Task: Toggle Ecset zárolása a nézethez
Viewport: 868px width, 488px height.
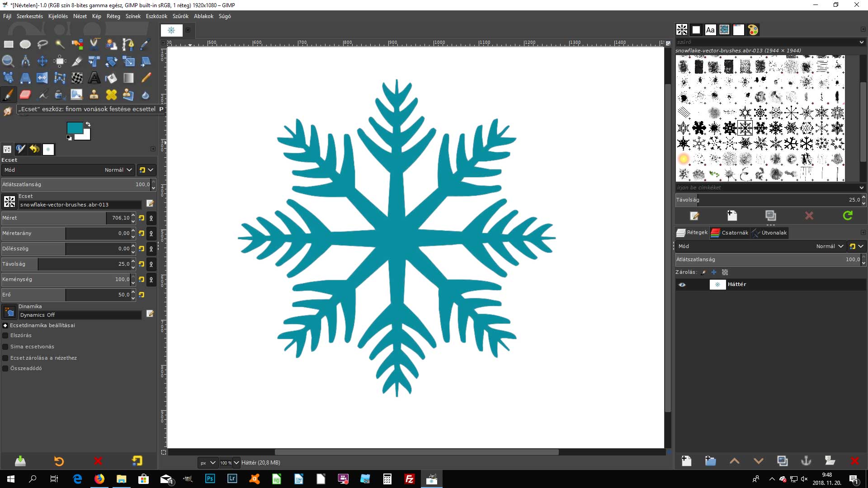Action: point(6,358)
